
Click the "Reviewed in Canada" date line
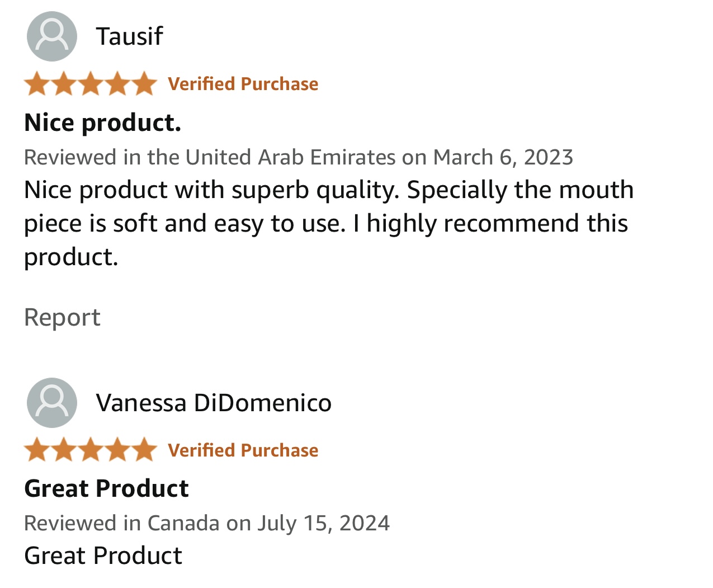pos(206,523)
